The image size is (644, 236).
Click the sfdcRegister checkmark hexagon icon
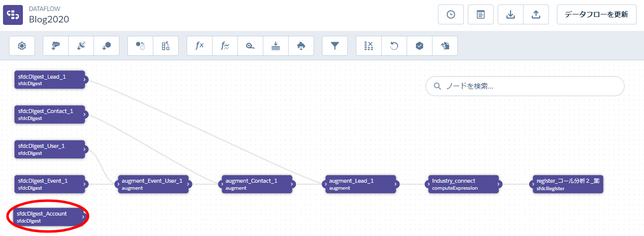[x=420, y=46]
